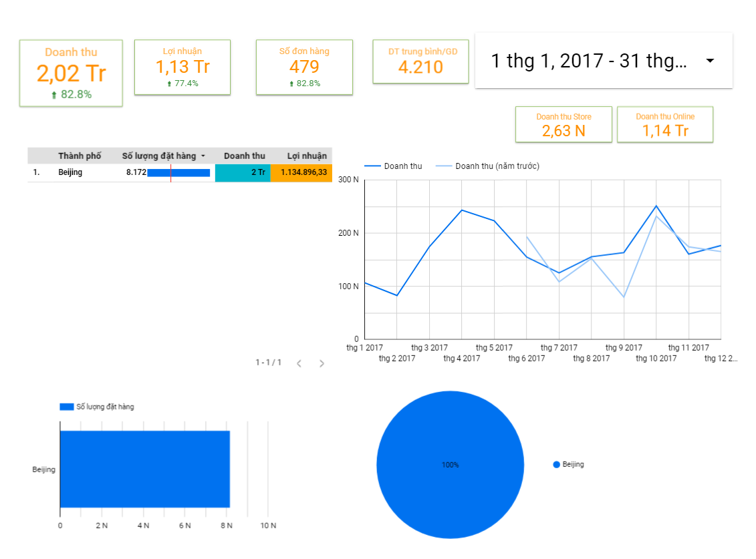Click the 'thg 10 2017' axis label
Image resolution: width=756 pixels, height=559 pixels.
pyautogui.click(x=656, y=358)
